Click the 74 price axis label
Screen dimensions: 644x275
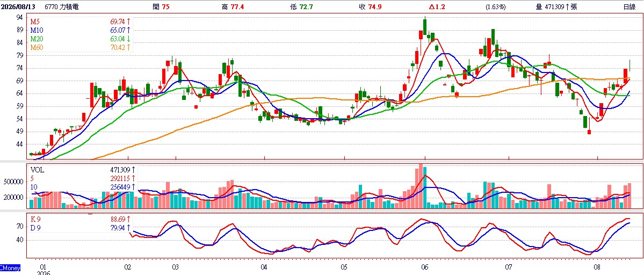(x=20, y=68)
